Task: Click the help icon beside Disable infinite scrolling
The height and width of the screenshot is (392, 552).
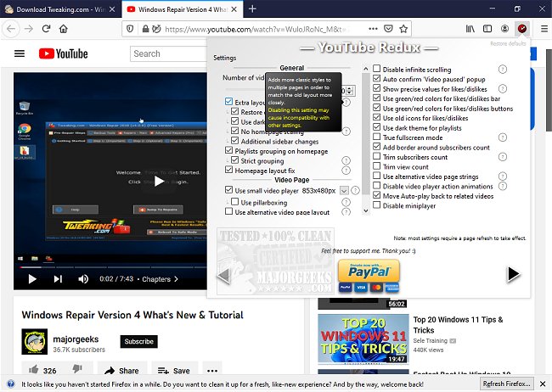Action: 503,70
